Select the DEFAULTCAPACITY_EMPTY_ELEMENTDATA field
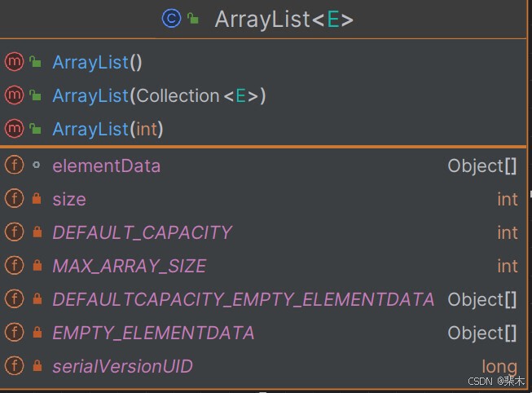The width and height of the screenshot is (532, 393). 244,300
